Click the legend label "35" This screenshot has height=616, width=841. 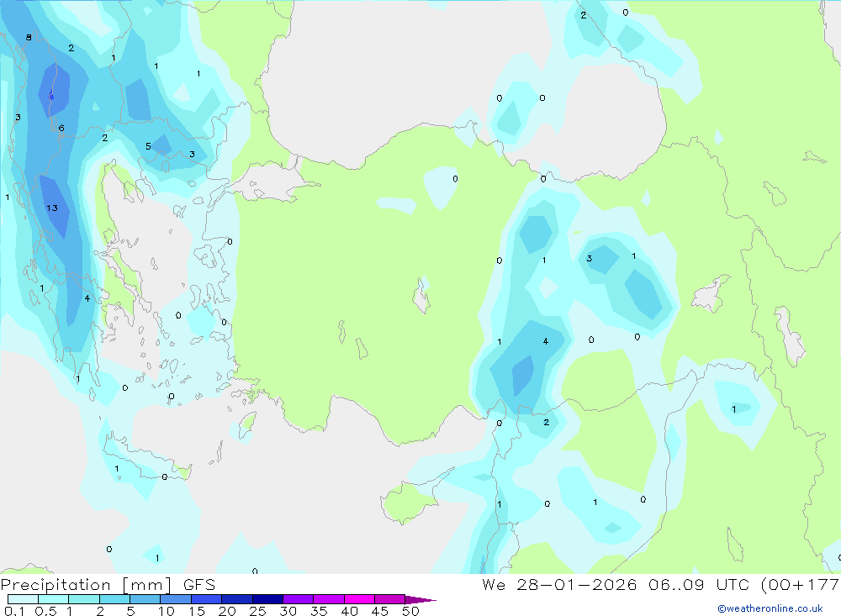tap(319, 611)
